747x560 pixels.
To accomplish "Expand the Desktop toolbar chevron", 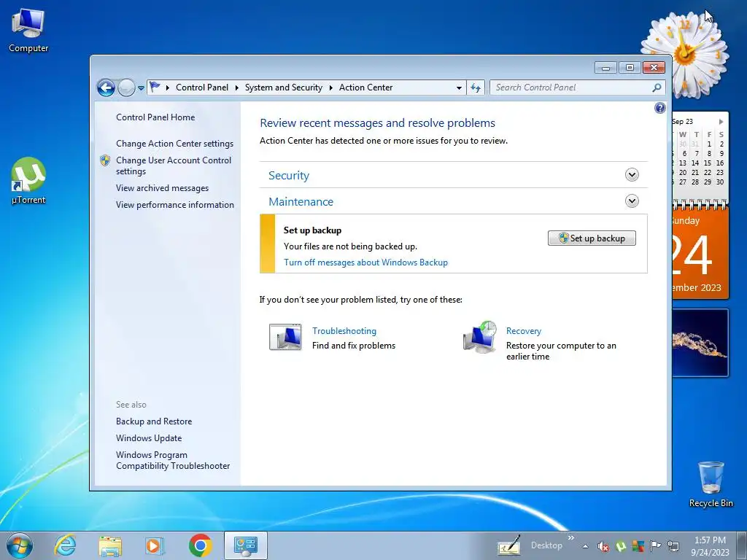I will point(570,538).
